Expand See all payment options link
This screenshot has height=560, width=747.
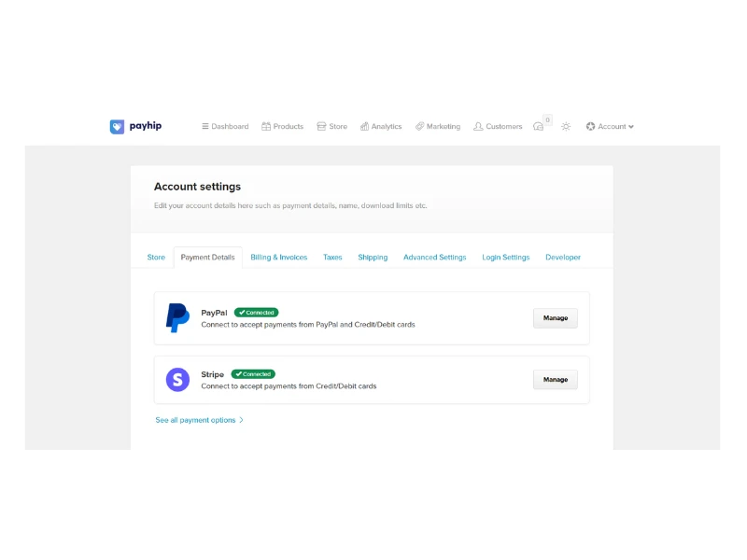point(199,420)
